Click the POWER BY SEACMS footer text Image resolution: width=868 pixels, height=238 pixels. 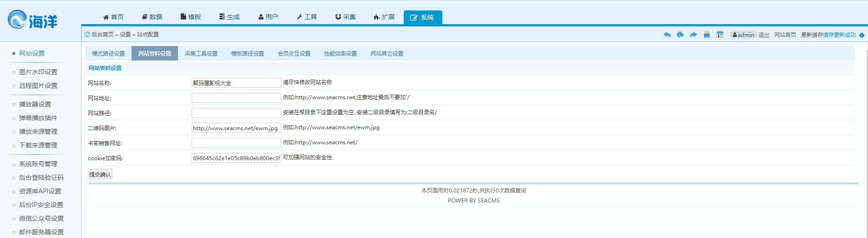click(x=474, y=201)
